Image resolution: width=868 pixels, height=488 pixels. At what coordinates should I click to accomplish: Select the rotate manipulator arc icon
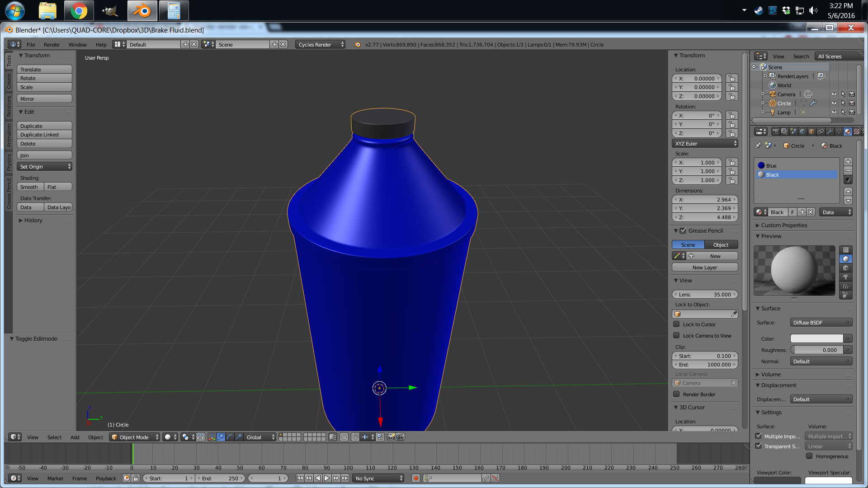tap(230, 437)
